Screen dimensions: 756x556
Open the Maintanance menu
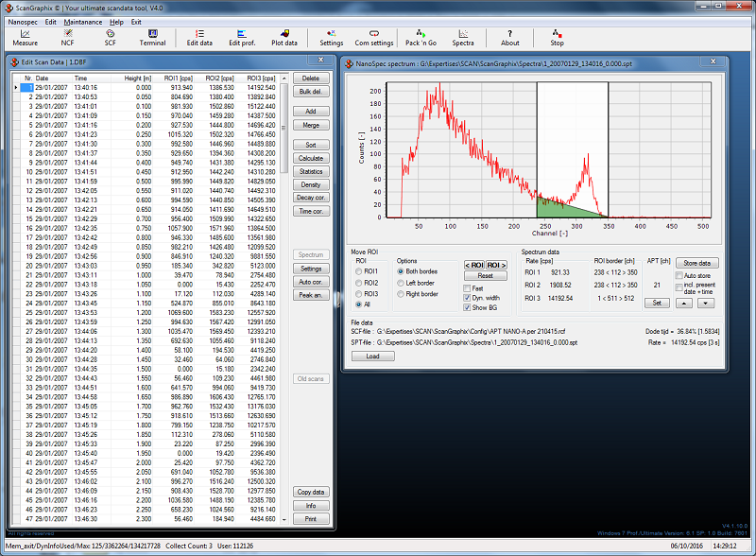[x=83, y=21]
